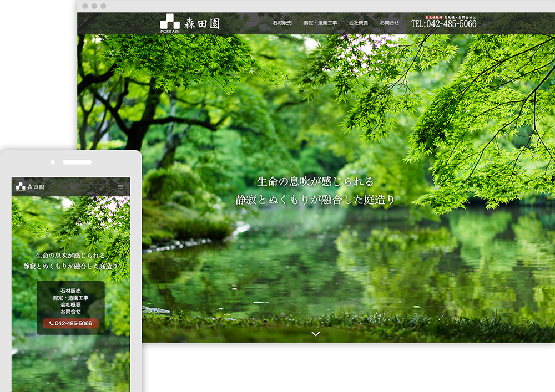Open the hamburger menu on mobile view
This screenshot has height=392, width=555.
[x=120, y=187]
